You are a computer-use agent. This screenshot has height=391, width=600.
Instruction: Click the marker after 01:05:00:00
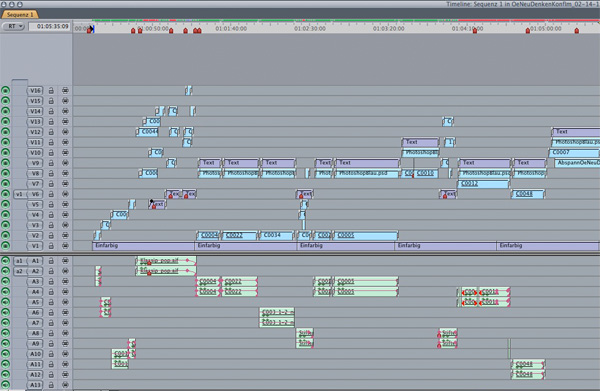pyautogui.click(x=576, y=30)
